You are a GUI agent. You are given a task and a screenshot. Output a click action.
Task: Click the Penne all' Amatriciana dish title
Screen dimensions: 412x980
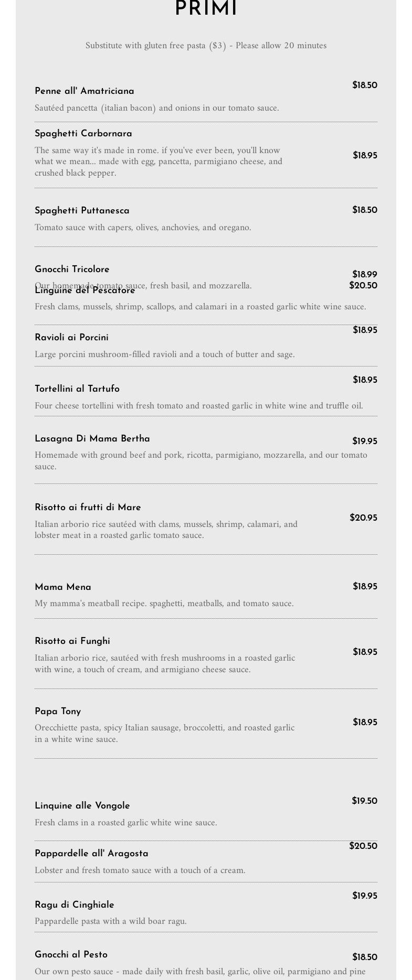coord(84,91)
